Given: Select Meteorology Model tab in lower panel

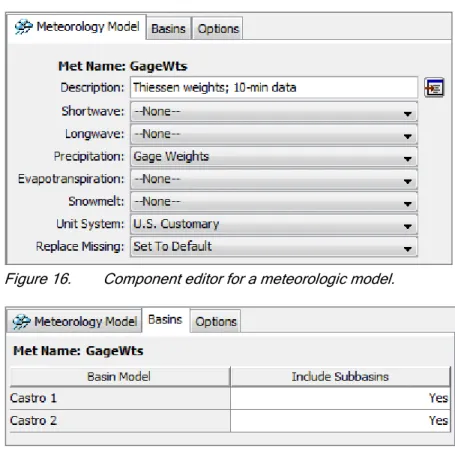Looking at the screenshot, I should (74, 321).
